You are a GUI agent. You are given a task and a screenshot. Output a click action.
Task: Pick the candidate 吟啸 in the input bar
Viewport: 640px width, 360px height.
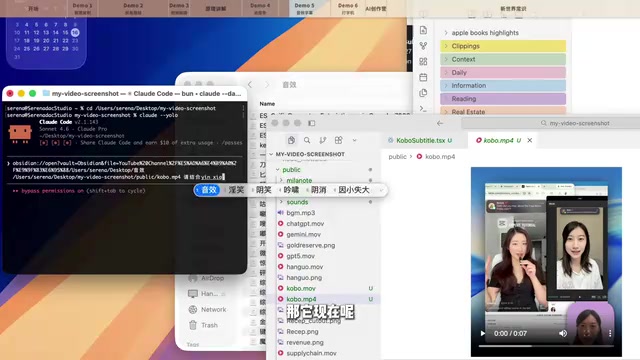point(291,190)
